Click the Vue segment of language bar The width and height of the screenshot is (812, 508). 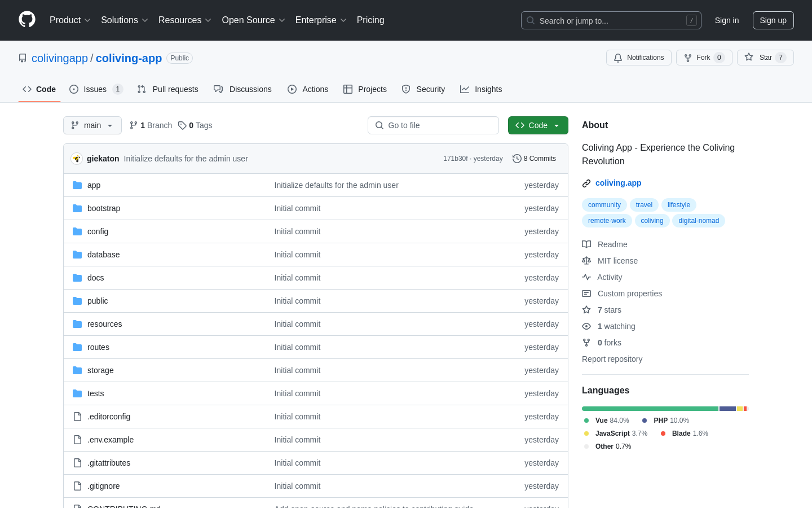[650, 409]
